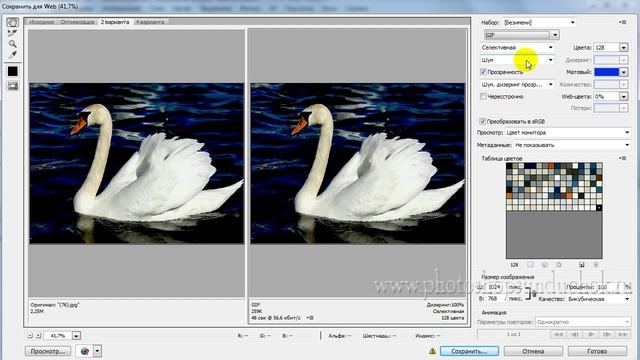Click the zoom in plus button
This screenshot has width=640, height=360.
click(x=38, y=336)
